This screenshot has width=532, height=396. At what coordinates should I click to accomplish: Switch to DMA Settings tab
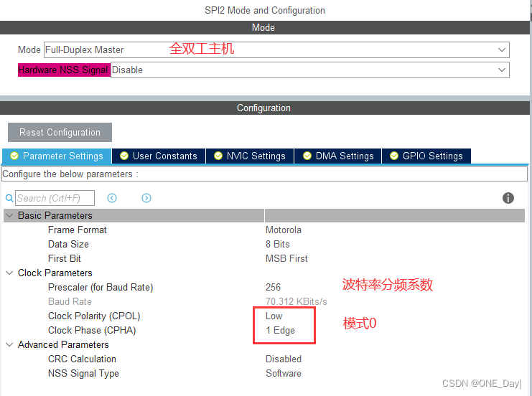[338, 156]
